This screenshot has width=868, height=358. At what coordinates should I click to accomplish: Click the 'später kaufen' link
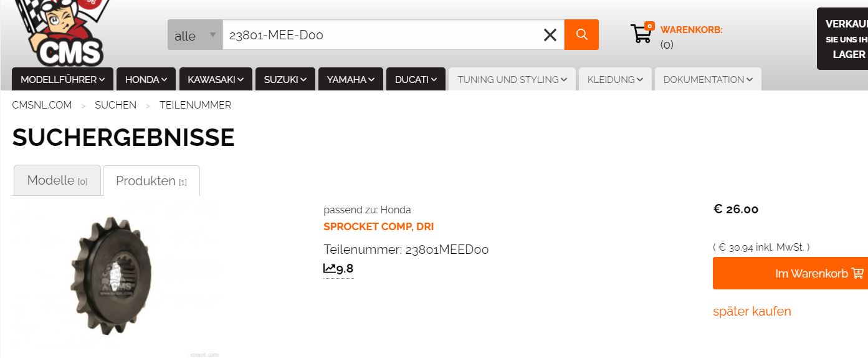752,311
